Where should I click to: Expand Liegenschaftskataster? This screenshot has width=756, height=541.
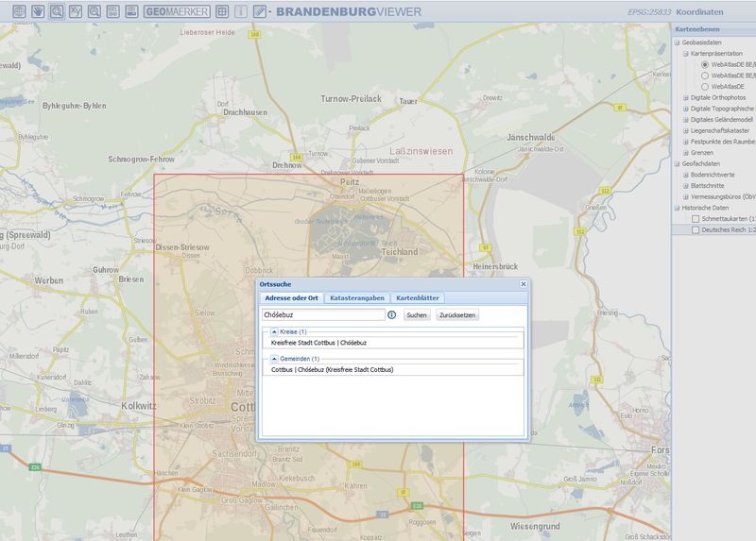coord(686,130)
